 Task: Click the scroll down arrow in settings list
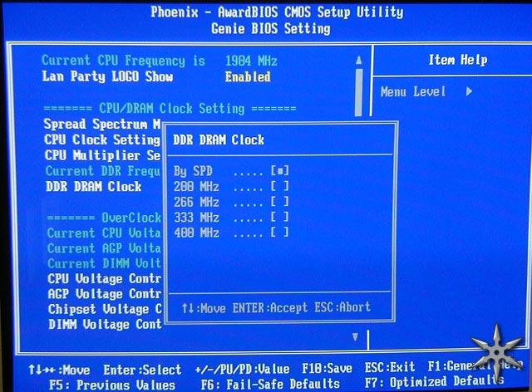(355, 336)
